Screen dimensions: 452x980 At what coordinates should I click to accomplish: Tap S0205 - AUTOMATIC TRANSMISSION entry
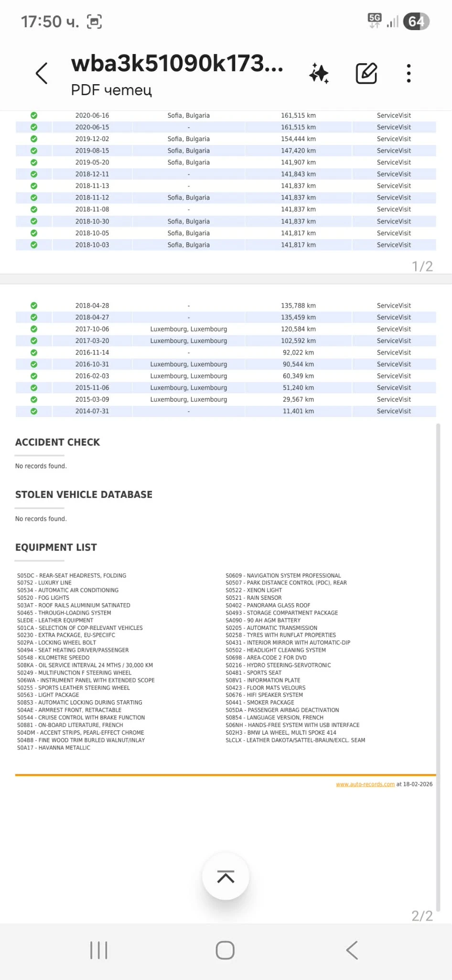pyautogui.click(x=271, y=628)
